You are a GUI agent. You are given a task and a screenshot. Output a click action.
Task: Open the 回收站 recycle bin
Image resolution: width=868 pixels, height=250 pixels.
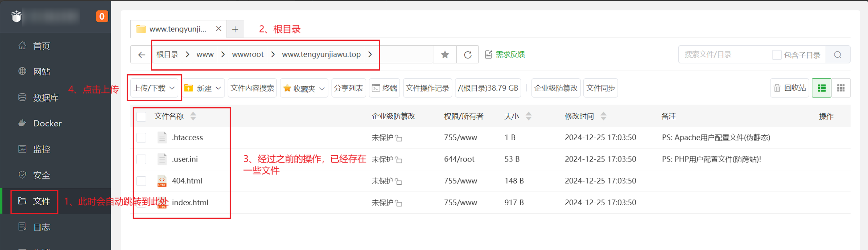(789, 88)
